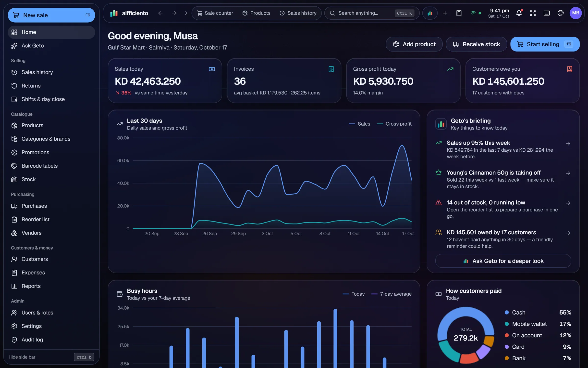Open the Geto chart icon beside search
Image resolution: width=588 pixels, height=368 pixels.
pos(430,13)
